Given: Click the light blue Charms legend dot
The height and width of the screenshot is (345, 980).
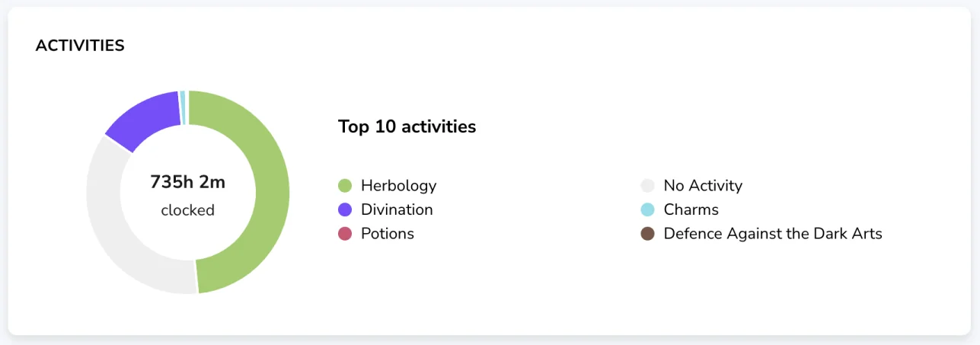Looking at the screenshot, I should [x=648, y=209].
